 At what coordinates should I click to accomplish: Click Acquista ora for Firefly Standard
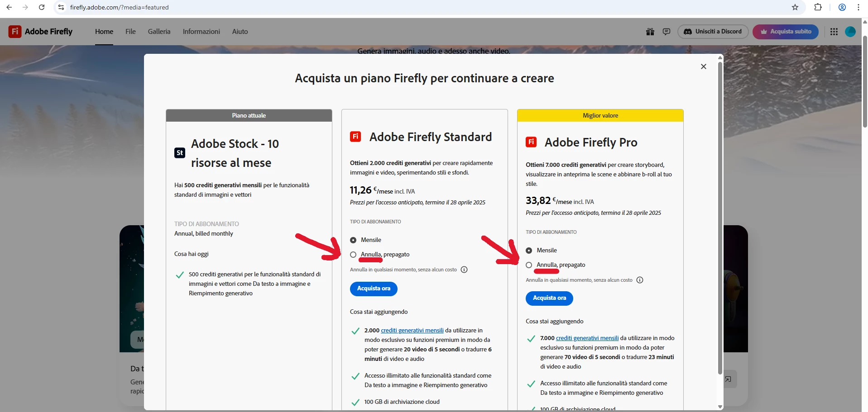point(374,289)
